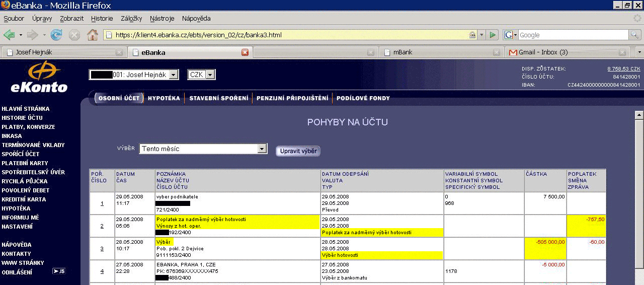The width and height of the screenshot is (644, 285).
Task: Click the Firefox Back arrow button
Action: (9, 35)
